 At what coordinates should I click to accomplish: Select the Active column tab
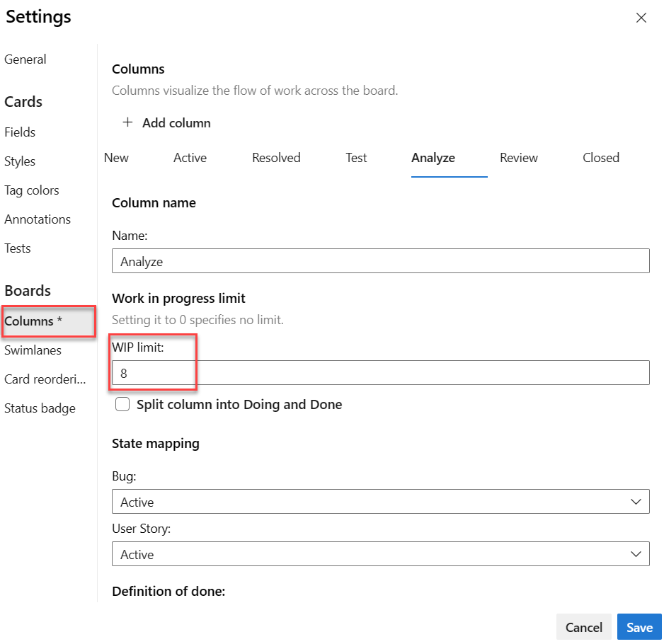tap(190, 158)
